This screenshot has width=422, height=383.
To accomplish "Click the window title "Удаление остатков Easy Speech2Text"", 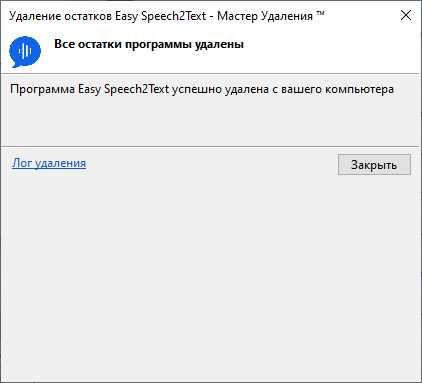I will [x=107, y=16].
